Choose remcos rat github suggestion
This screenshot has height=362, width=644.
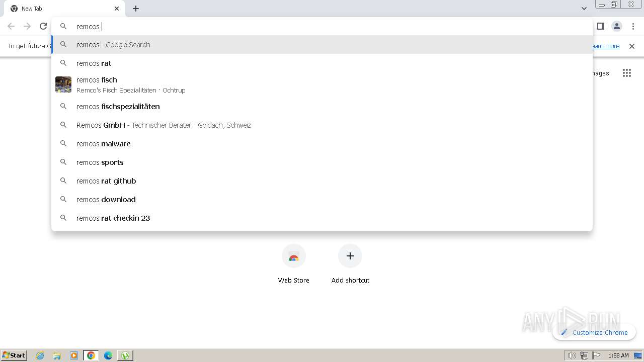pyautogui.click(x=322, y=181)
